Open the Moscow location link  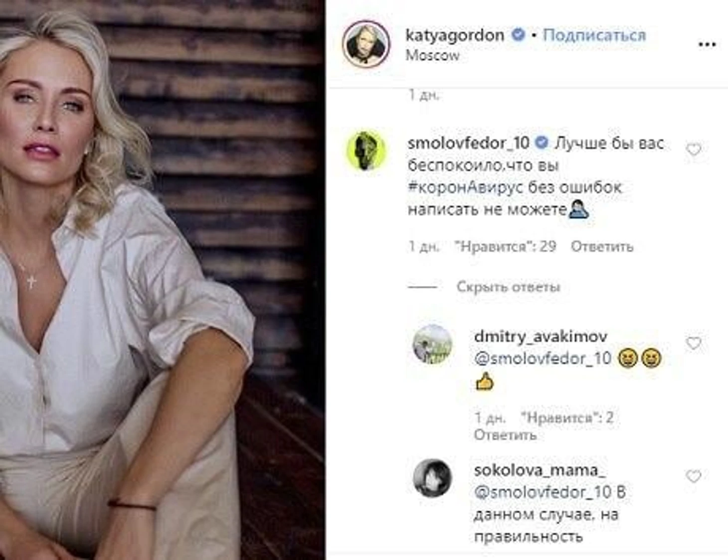pyautogui.click(x=432, y=55)
